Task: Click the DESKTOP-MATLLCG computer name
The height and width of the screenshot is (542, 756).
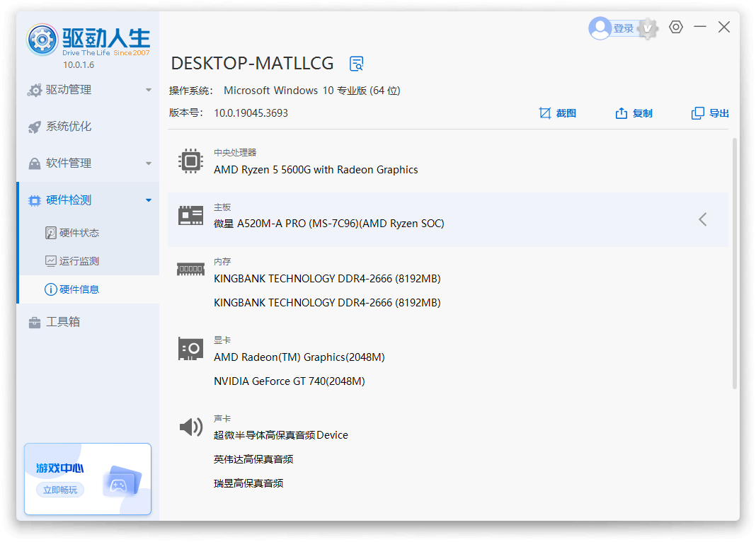Action: click(252, 64)
